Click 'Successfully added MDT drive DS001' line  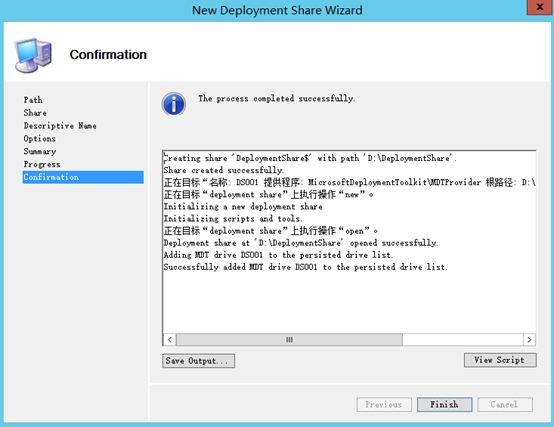pyautogui.click(x=306, y=267)
